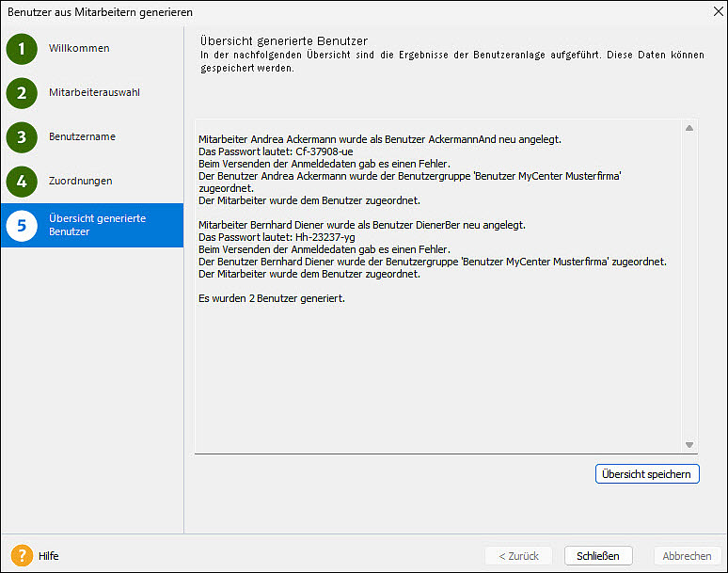Click the scroll up arrow in results
Viewport: 728px width, 573px height.
(689, 128)
